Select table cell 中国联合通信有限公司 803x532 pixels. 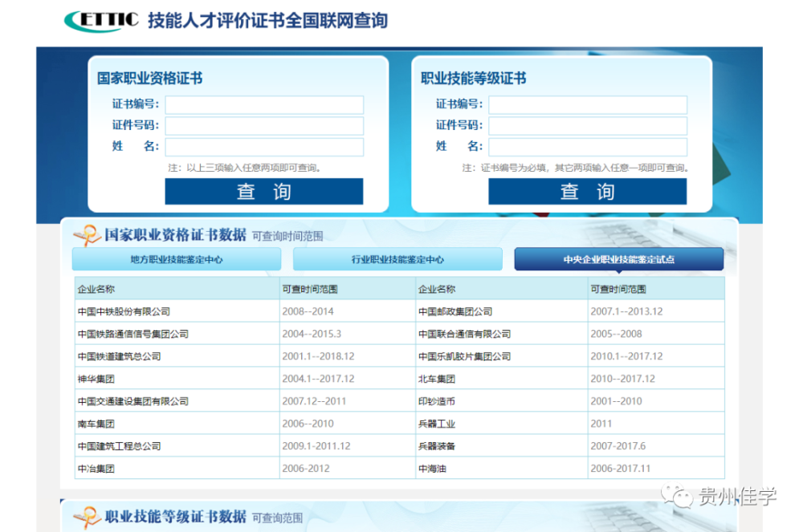[x=502, y=334]
